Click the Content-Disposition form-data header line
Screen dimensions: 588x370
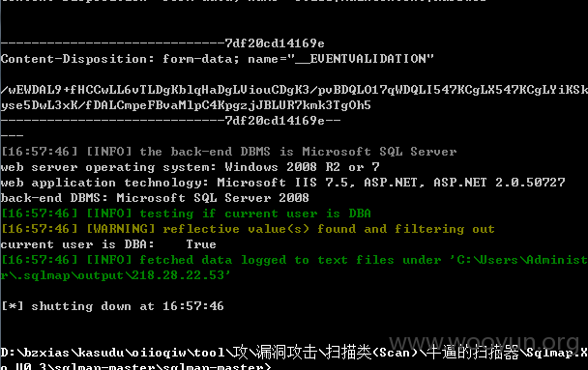click(218, 59)
